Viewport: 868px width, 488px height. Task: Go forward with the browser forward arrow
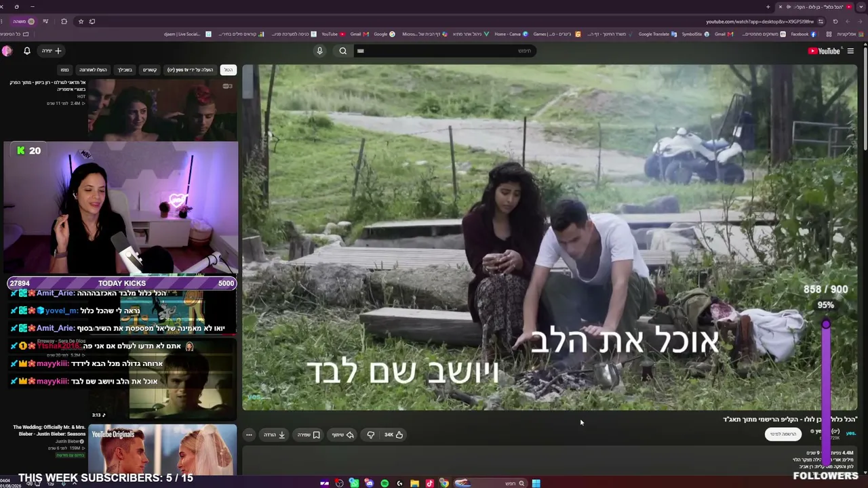tap(848, 21)
